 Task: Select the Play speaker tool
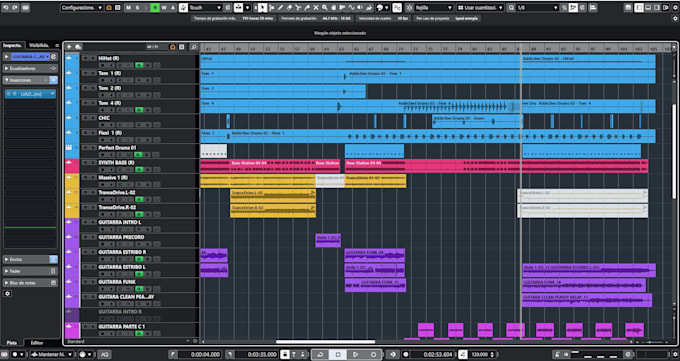tap(360, 7)
